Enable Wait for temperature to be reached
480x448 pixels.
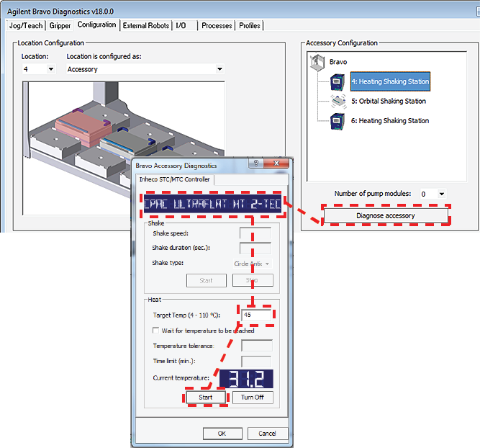point(156,331)
